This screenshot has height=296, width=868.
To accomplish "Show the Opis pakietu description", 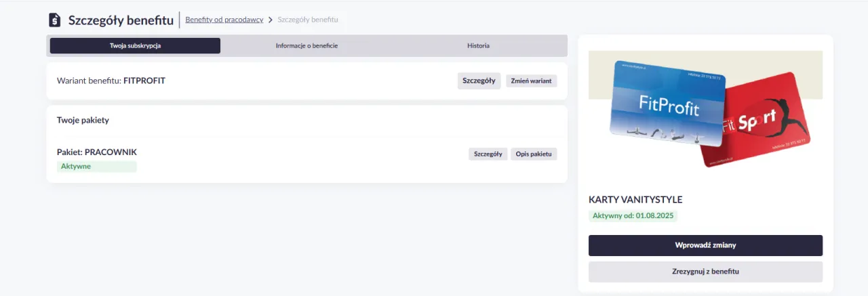I will pos(534,154).
